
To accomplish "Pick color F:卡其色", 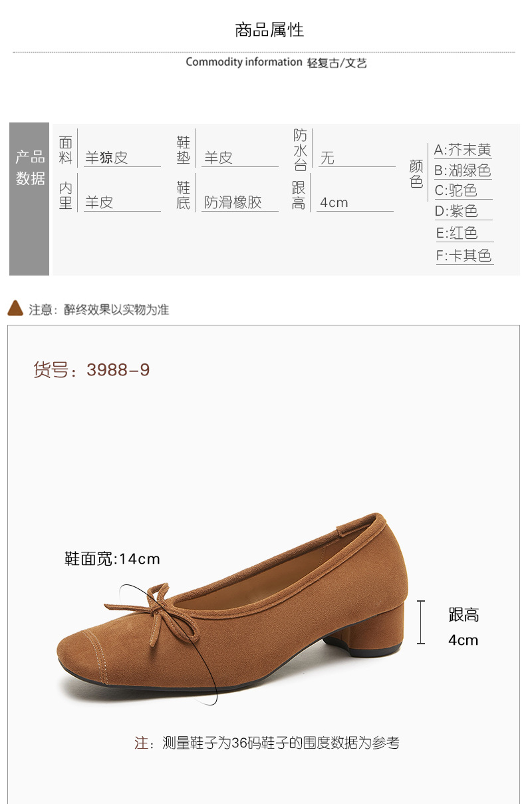I will tap(464, 256).
